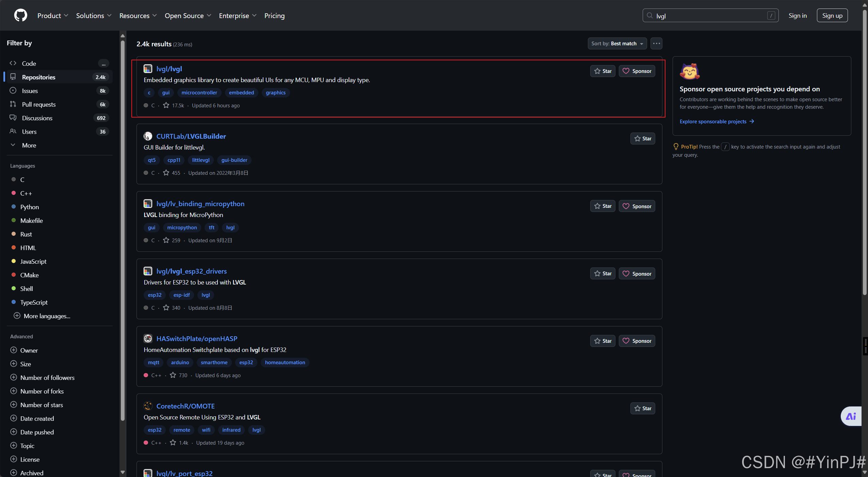868x477 pixels.
Task: Click the floating AI assistant icon
Action: tap(851, 416)
